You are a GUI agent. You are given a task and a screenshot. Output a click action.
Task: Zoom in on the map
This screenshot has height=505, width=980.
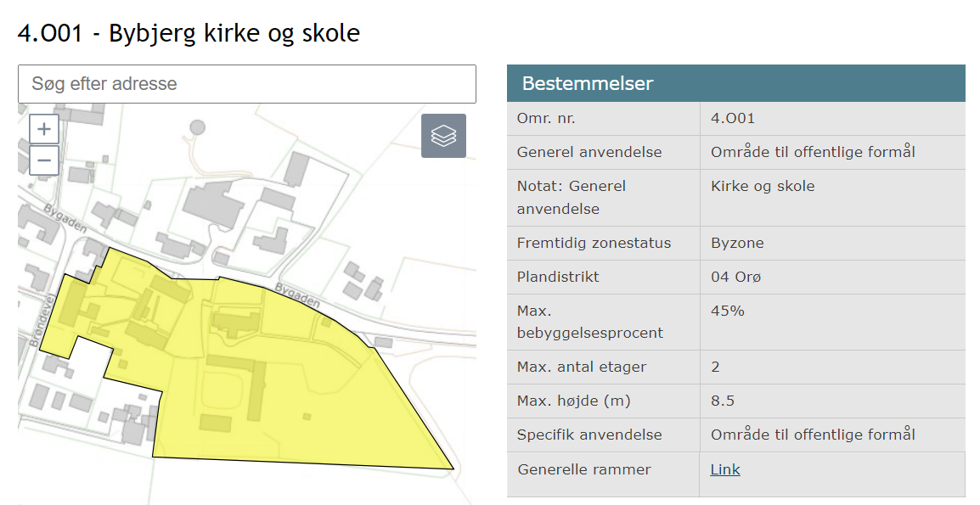pos(44,131)
